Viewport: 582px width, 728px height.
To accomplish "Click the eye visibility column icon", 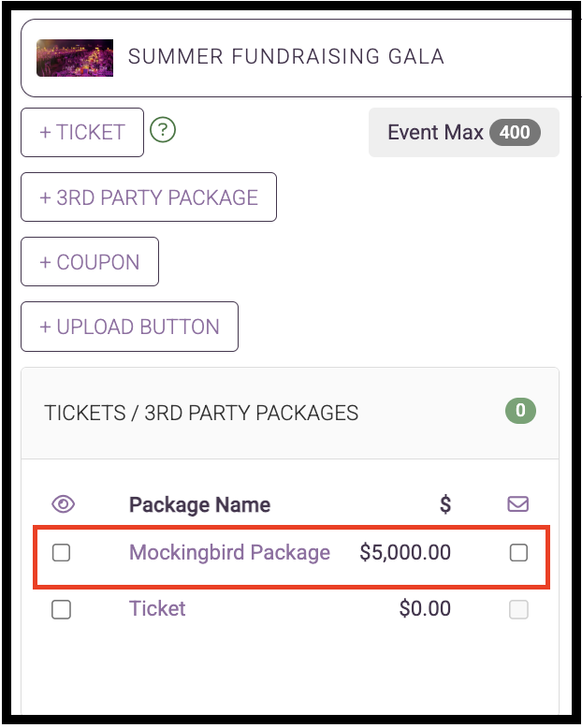I will (63, 504).
